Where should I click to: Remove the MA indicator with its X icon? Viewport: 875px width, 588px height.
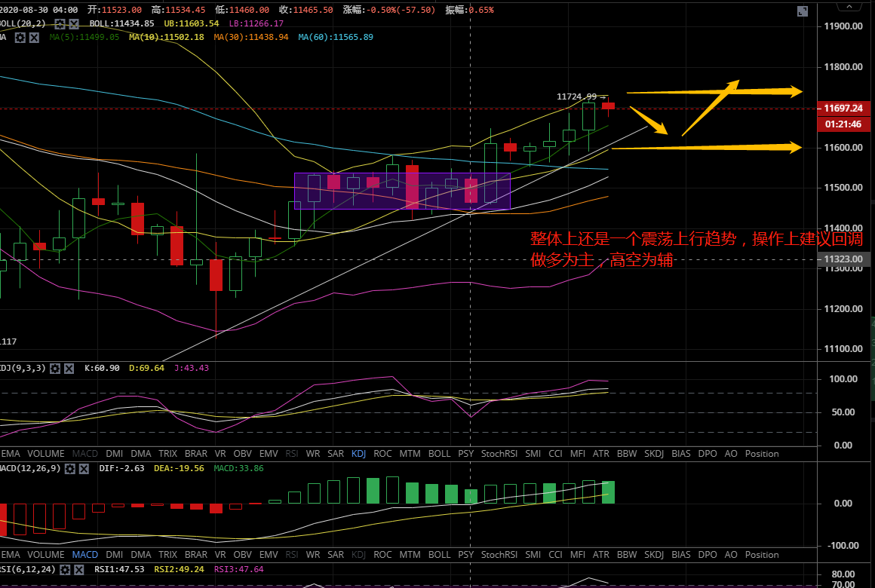tap(33, 37)
